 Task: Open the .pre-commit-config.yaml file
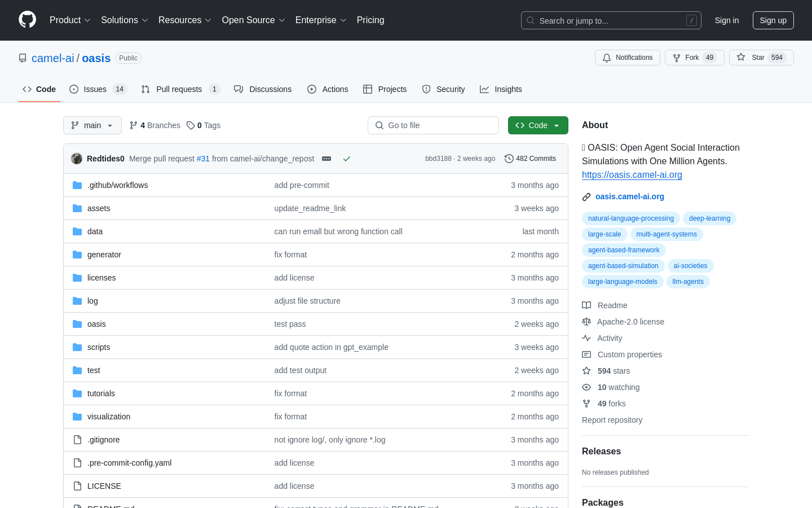129,463
